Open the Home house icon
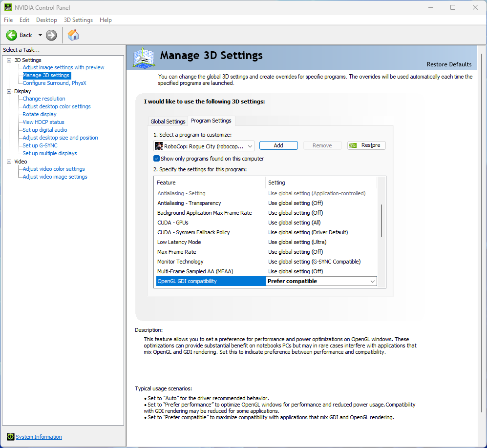487x448 pixels. (x=73, y=35)
